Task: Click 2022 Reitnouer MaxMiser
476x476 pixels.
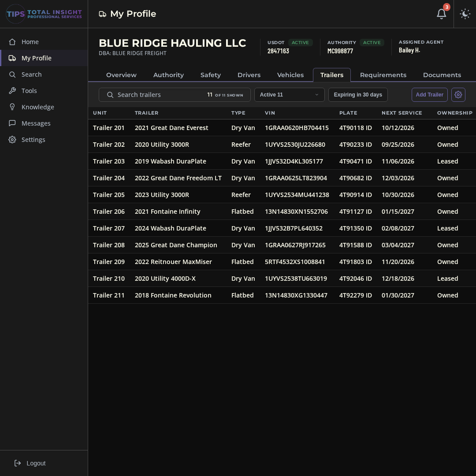Action: 173,262
